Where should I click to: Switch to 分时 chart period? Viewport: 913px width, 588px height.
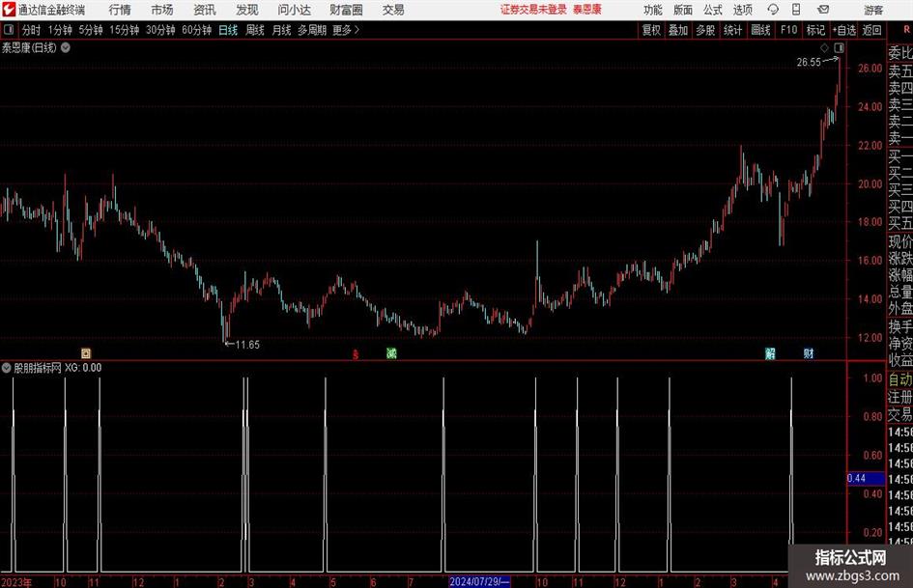click(32, 30)
